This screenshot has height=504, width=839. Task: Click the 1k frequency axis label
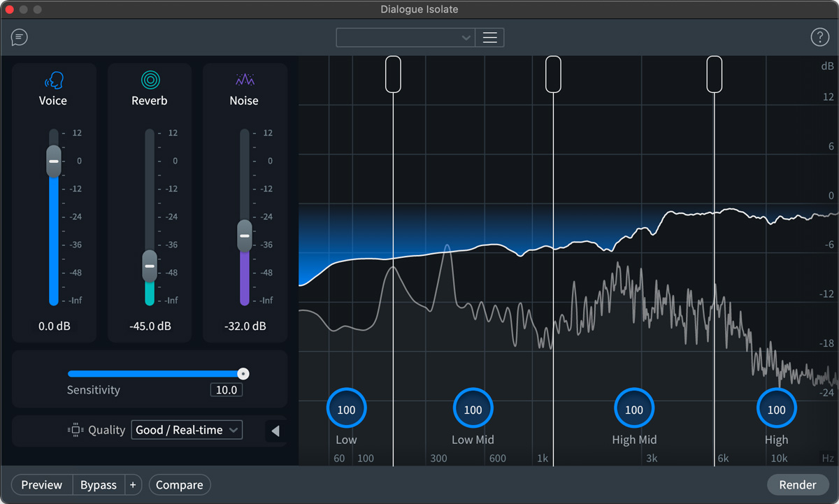click(x=543, y=459)
